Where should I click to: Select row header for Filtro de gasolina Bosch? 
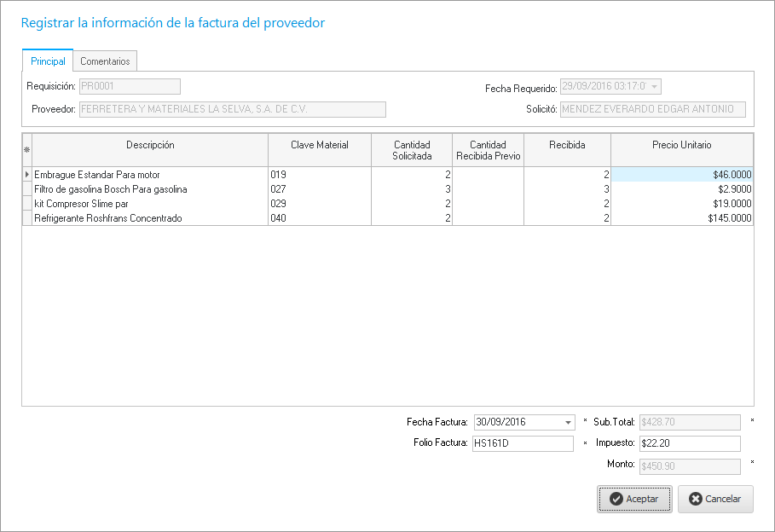pyautogui.click(x=26, y=189)
